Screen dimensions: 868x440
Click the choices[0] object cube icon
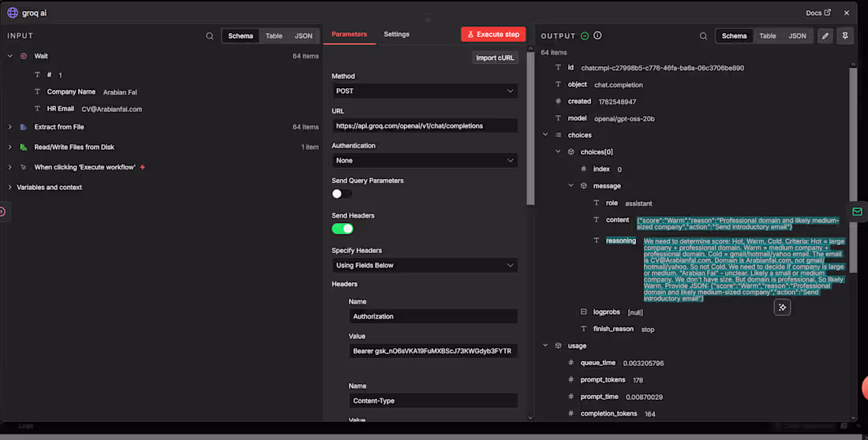coord(571,151)
